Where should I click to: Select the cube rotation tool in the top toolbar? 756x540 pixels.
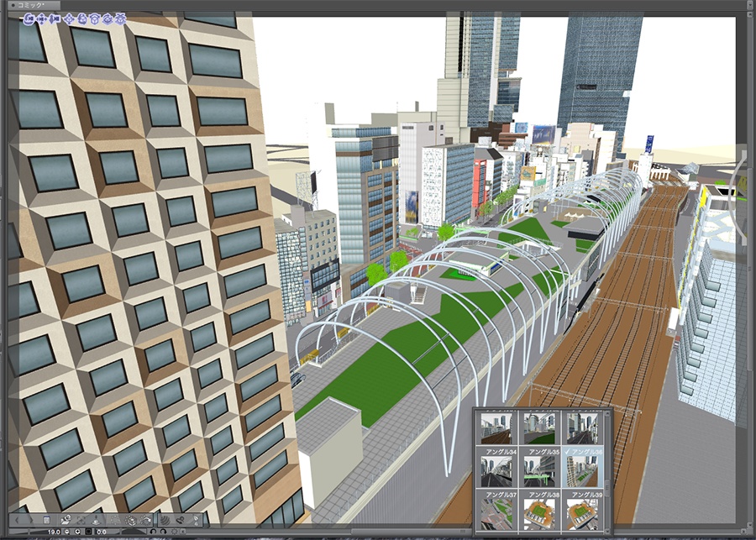[95, 18]
